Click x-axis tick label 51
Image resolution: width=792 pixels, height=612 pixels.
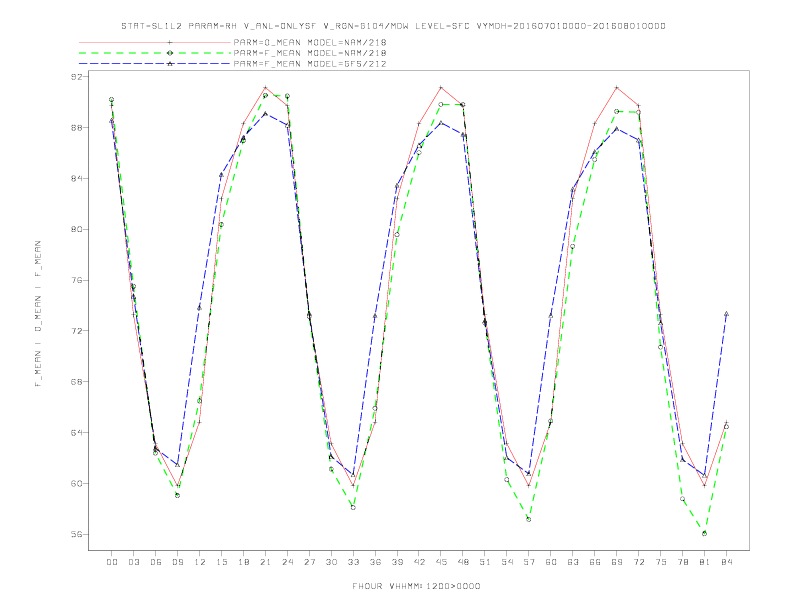485,562
